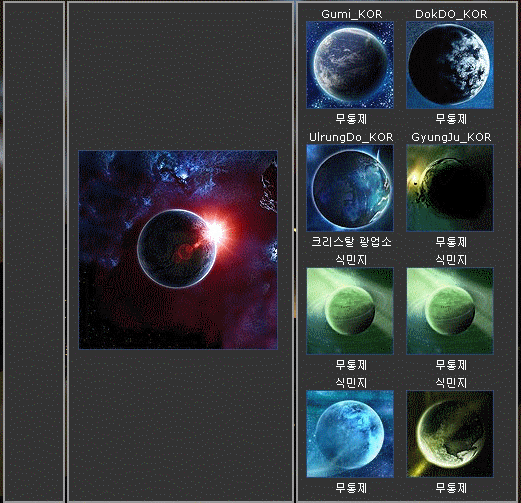Click 식민지 label above yellow crescent planet
Image resolution: width=521 pixels, height=503 pixels.
click(x=451, y=382)
